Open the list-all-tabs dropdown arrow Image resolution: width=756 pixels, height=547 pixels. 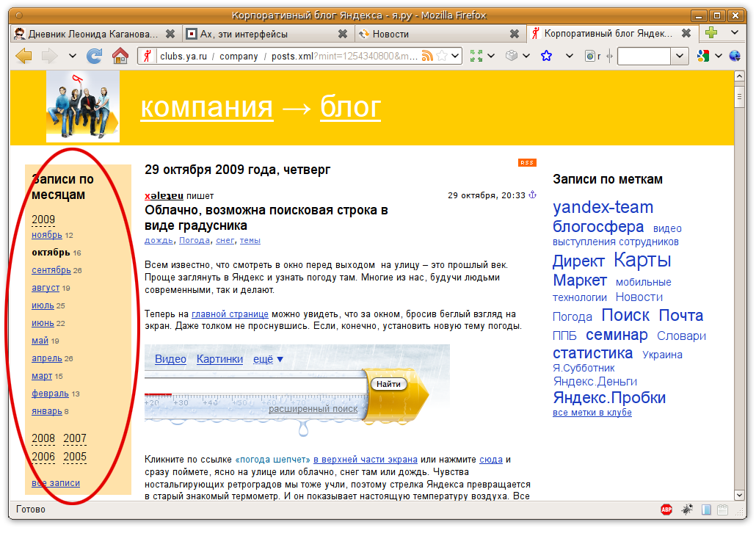[x=735, y=33]
